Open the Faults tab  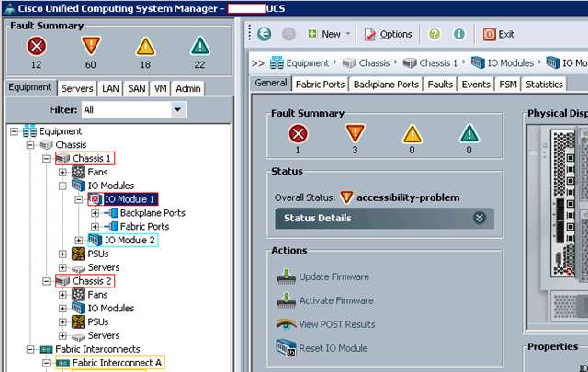click(440, 85)
